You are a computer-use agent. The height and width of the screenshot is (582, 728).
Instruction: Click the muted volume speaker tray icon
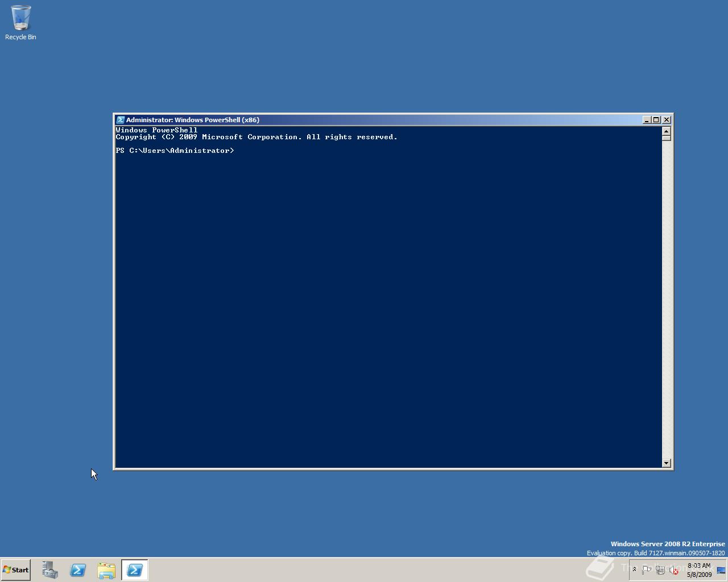click(x=674, y=570)
